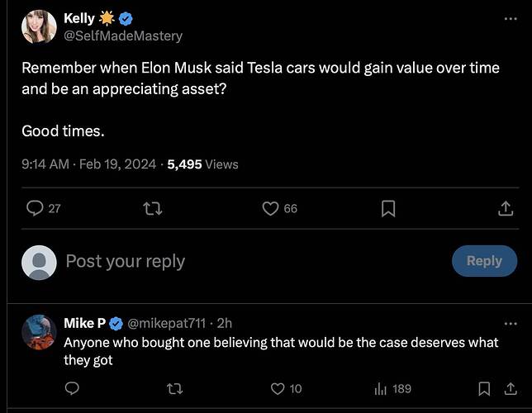Open the 9:14 AM Feb 19, 2024 timestamp

click(89, 164)
